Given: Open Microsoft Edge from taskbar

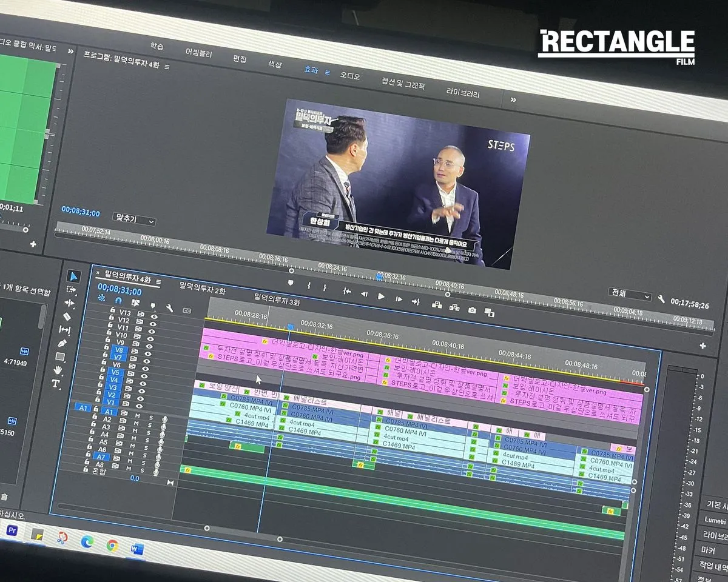Looking at the screenshot, I should (x=87, y=541).
